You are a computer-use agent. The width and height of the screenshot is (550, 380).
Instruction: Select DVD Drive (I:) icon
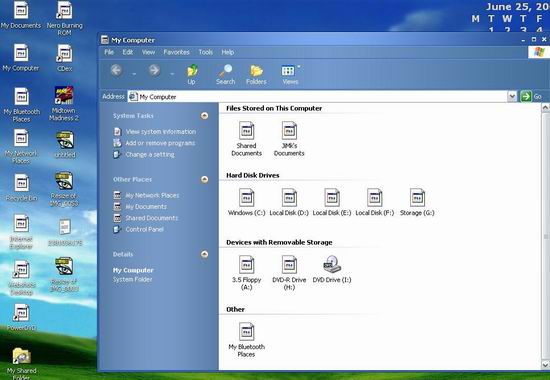(x=332, y=269)
